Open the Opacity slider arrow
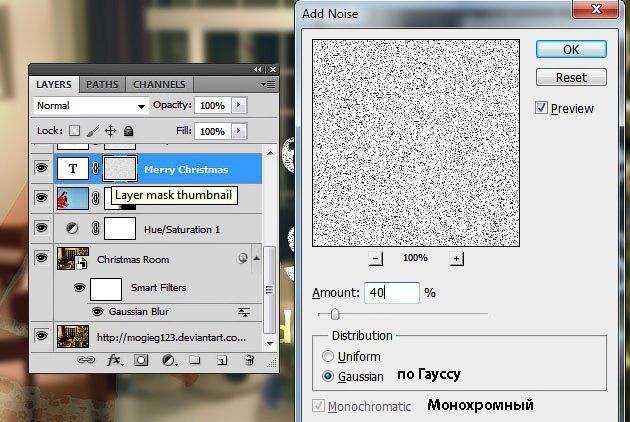630x422 pixels. [x=238, y=105]
